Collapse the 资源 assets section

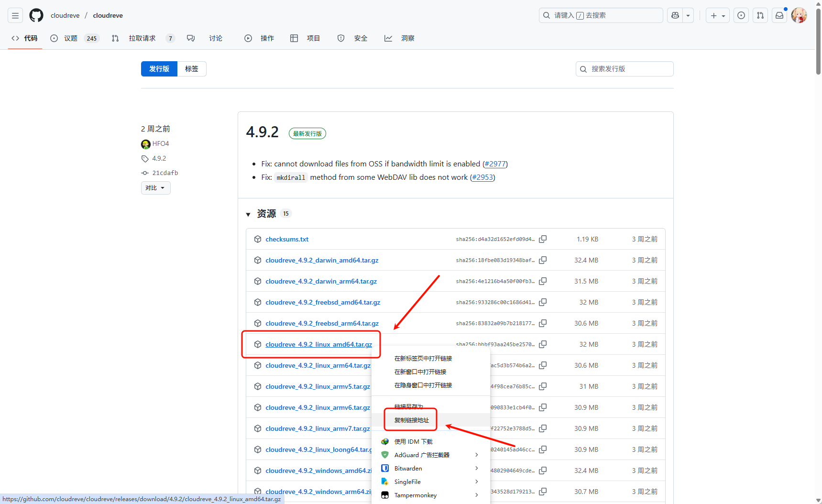click(248, 214)
